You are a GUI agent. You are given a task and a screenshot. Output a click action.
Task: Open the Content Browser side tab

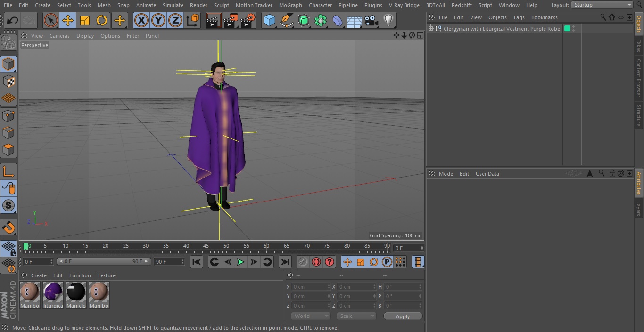point(639,78)
